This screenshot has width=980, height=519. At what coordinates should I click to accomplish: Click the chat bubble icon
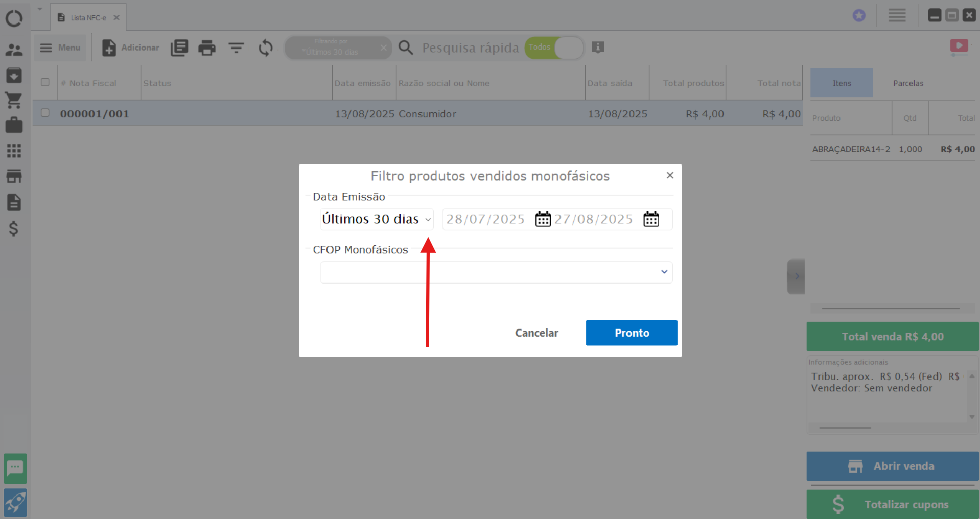[x=15, y=468]
